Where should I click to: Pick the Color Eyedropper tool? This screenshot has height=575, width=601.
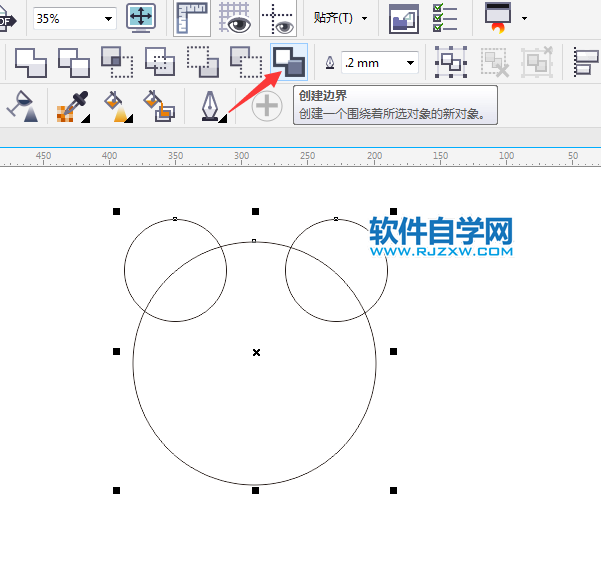[x=71, y=105]
